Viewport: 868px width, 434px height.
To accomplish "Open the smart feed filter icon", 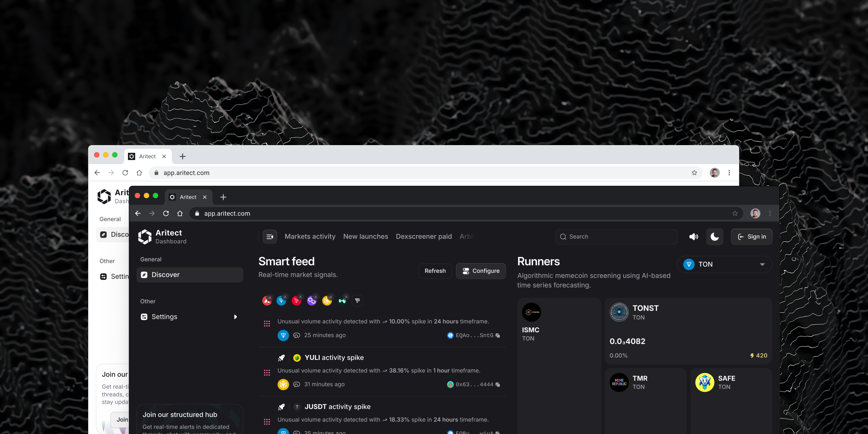I will point(358,300).
